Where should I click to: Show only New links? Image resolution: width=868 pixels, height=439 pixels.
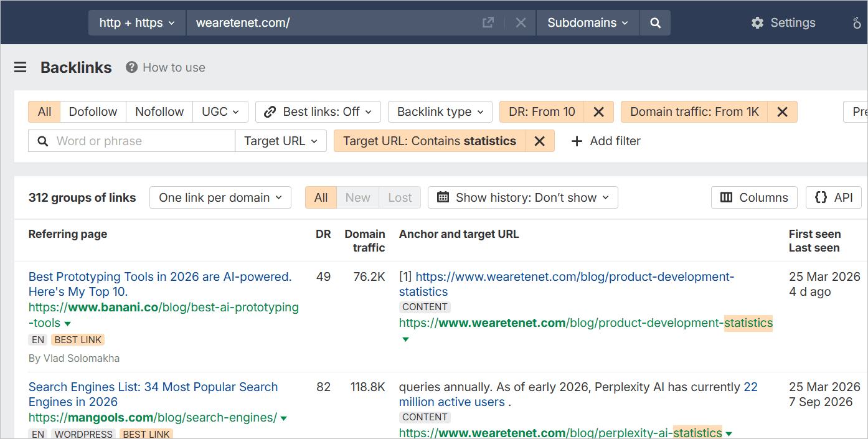pyautogui.click(x=358, y=197)
